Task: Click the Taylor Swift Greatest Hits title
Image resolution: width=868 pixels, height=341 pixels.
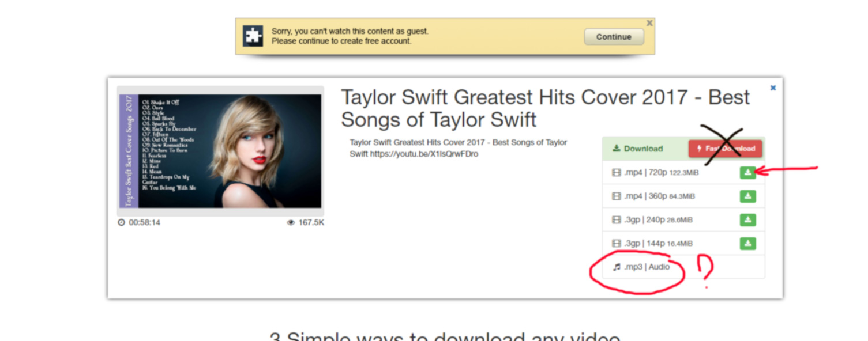Action: (x=545, y=108)
